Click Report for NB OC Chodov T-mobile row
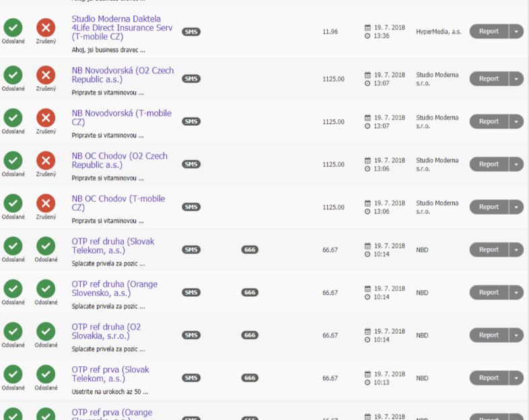 tap(489, 207)
